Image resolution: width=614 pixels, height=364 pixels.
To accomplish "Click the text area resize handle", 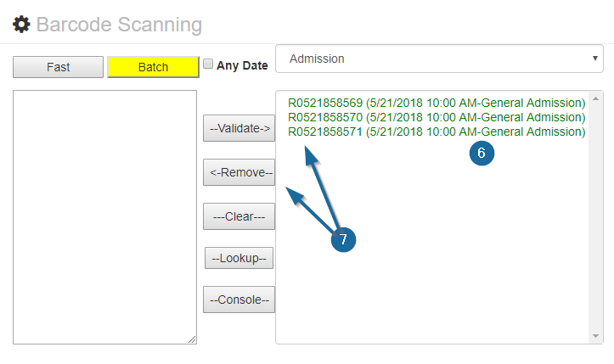I will [192, 339].
